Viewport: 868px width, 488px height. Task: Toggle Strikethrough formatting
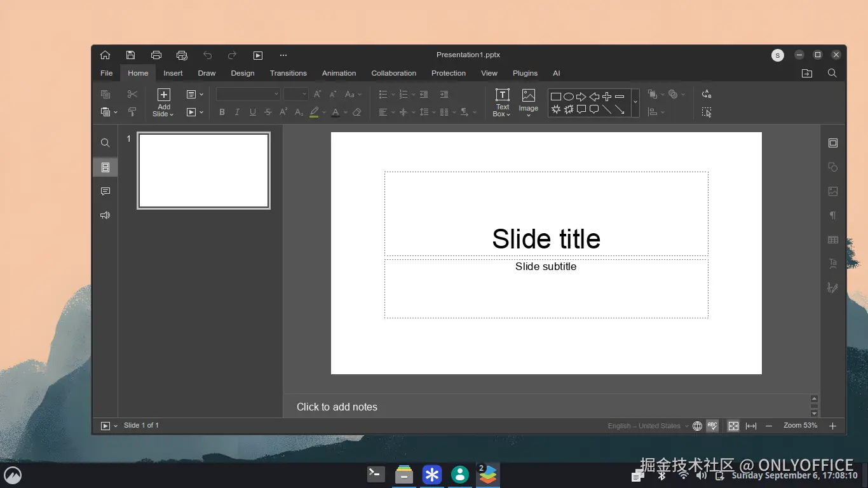coord(268,112)
